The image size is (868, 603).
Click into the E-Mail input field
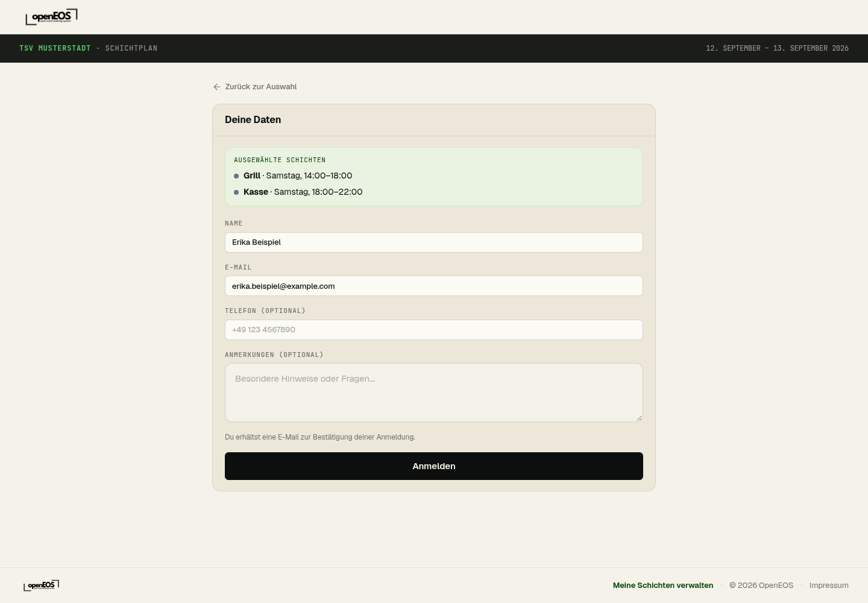pyautogui.click(x=434, y=286)
